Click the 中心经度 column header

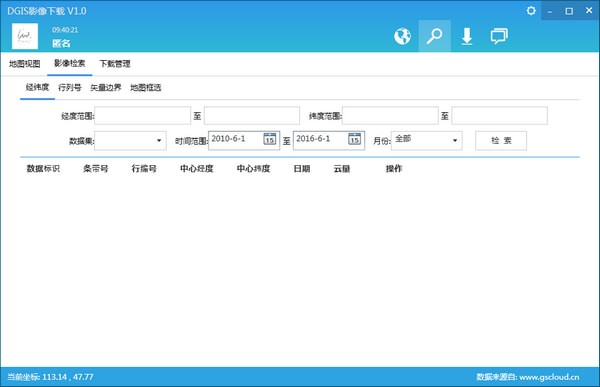[x=197, y=169]
